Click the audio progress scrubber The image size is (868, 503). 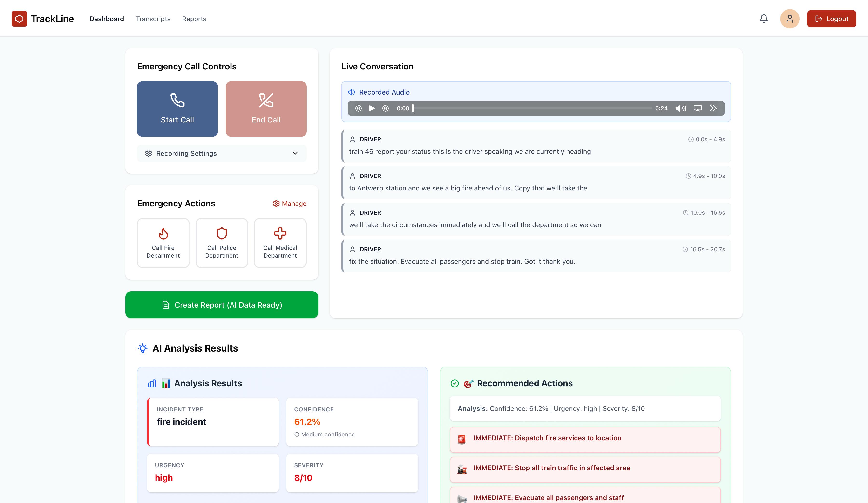pyautogui.click(x=532, y=108)
